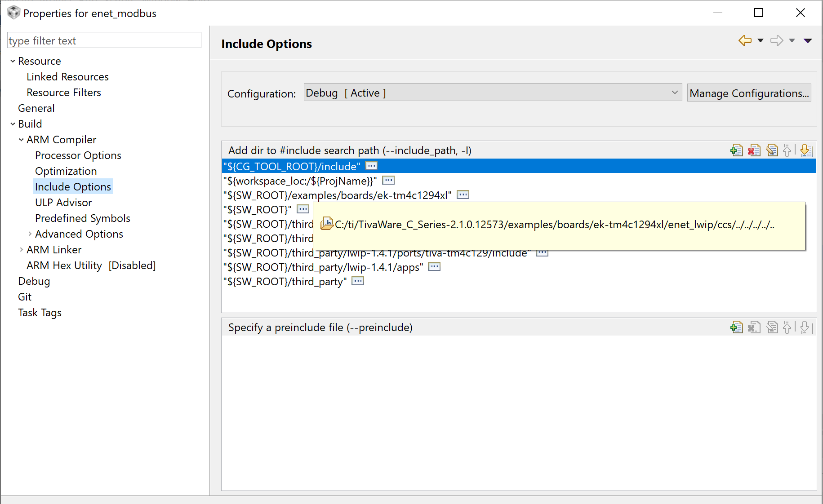Select Processor Options page
Screen dimensions: 823x504
pos(78,155)
